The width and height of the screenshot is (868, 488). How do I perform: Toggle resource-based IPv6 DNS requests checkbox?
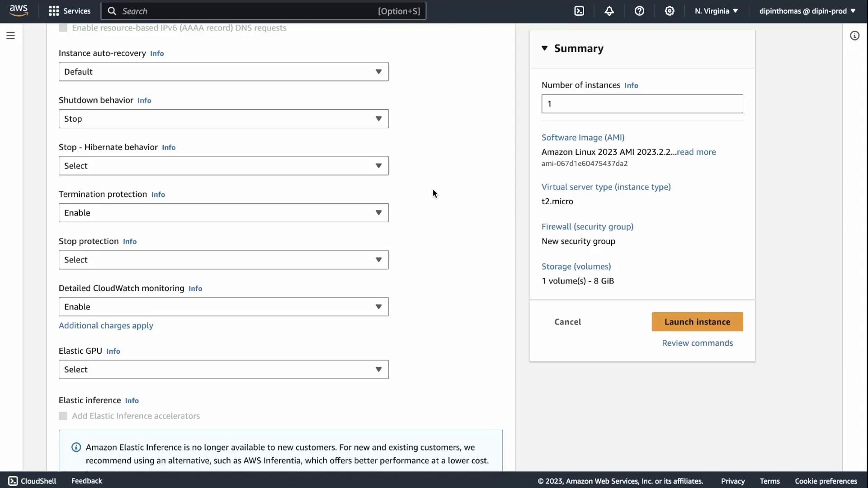coord(63,28)
